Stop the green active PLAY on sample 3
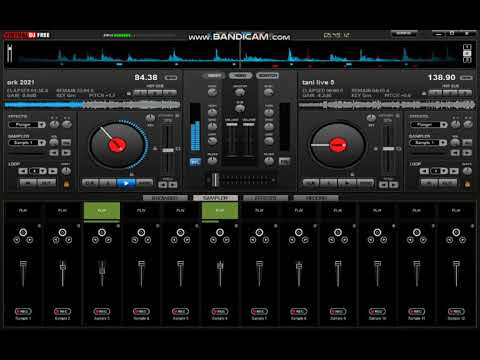The height and width of the screenshot is (360, 480). click(102, 210)
